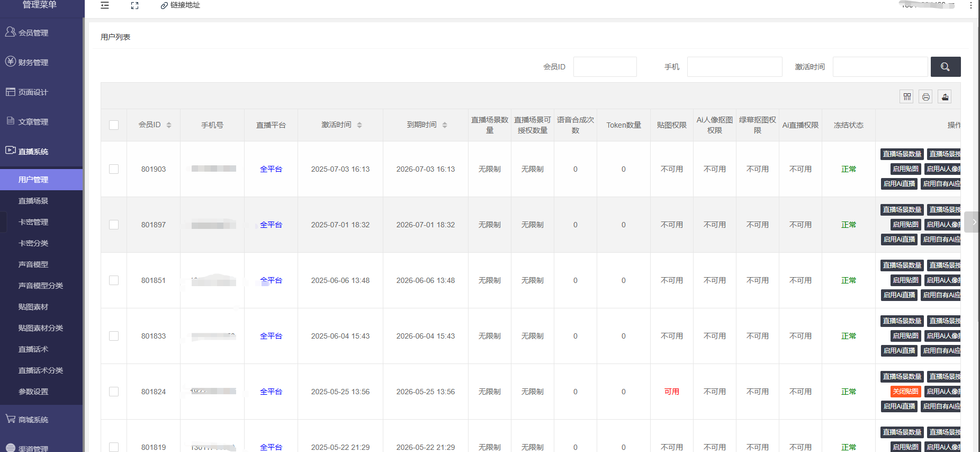Click 启用贴图 button for member 801897
980x452 pixels.
(906, 225)
